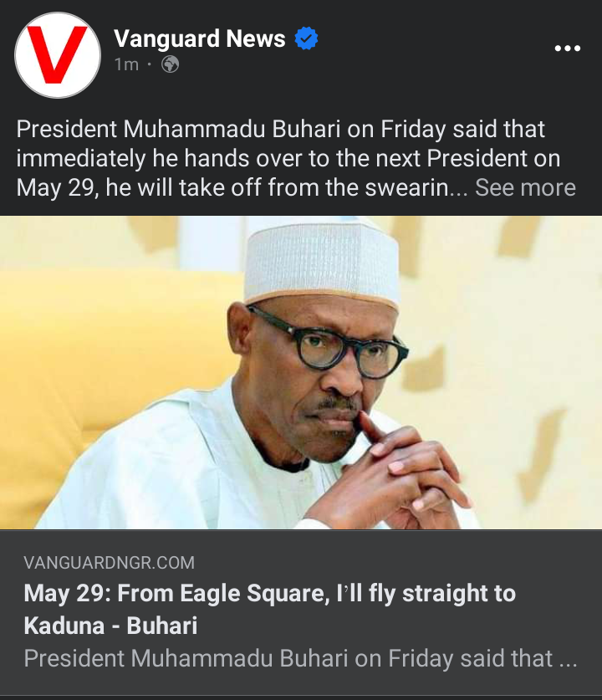Image resolution: width=602 pixels, height=700 pixels.
Task: Click the 1m post timestamp
Action: pyautogui.click(x=126, y=64)
